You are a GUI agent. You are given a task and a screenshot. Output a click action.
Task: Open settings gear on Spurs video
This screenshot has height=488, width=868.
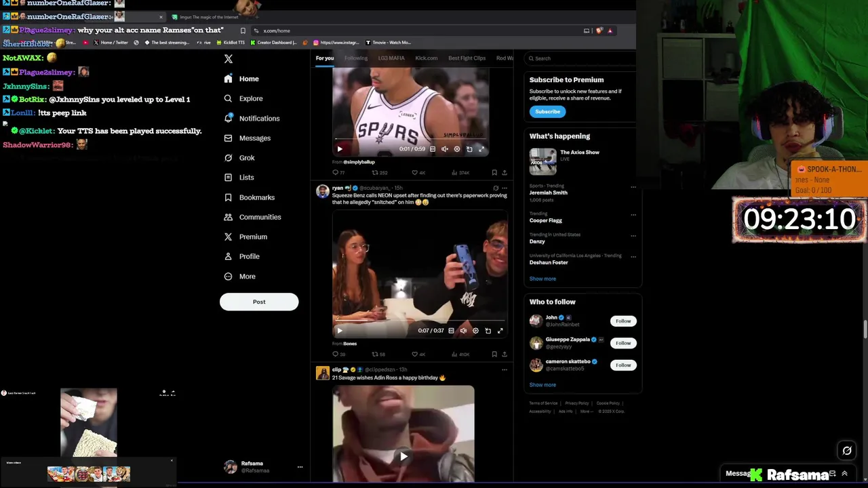coord(457,149)
